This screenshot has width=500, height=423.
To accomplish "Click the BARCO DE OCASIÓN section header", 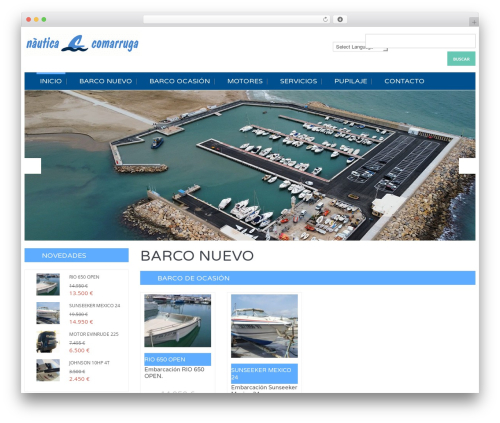I will coord(308,278).
